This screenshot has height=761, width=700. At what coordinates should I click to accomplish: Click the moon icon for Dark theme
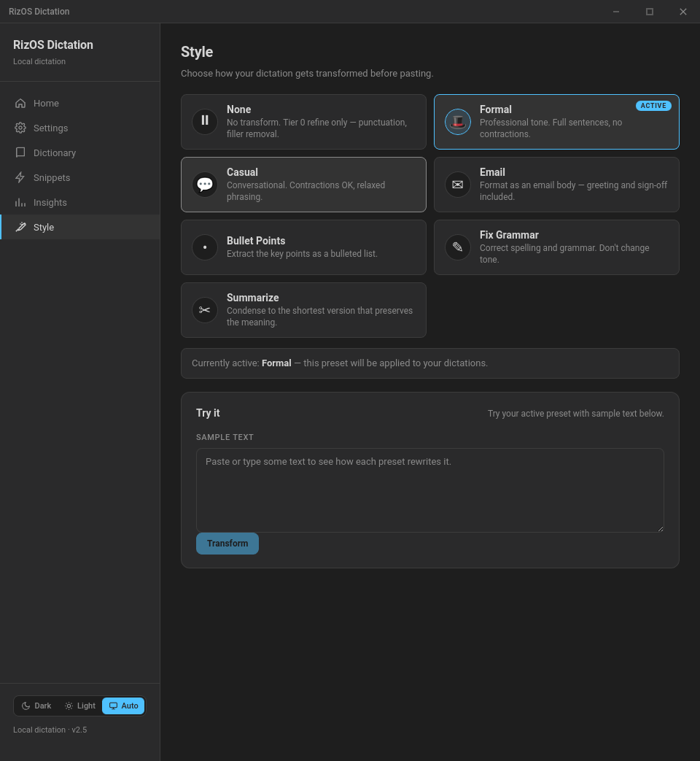[x=26, y=706]
